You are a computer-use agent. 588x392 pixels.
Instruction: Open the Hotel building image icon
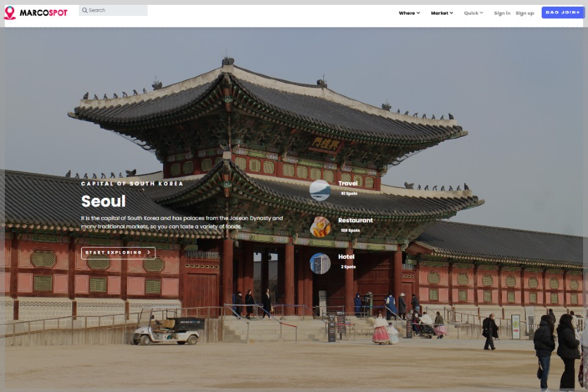click(x=320, y=263)
